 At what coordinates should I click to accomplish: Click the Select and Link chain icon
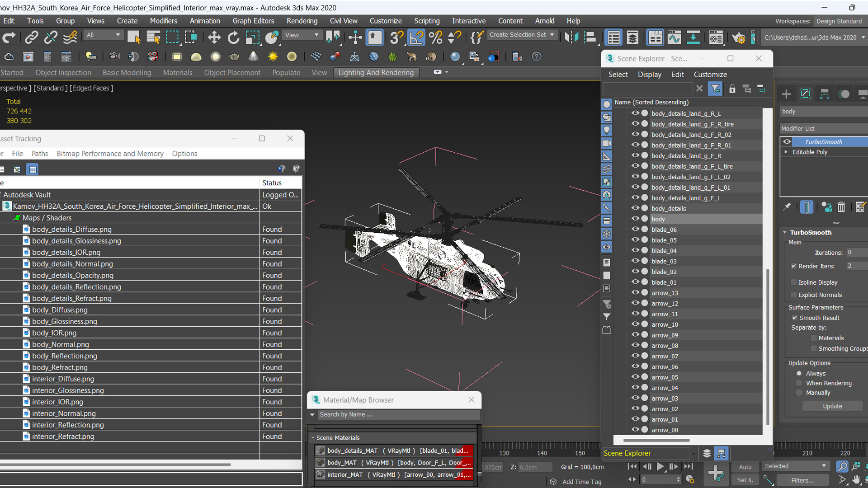tap(31, 38)
